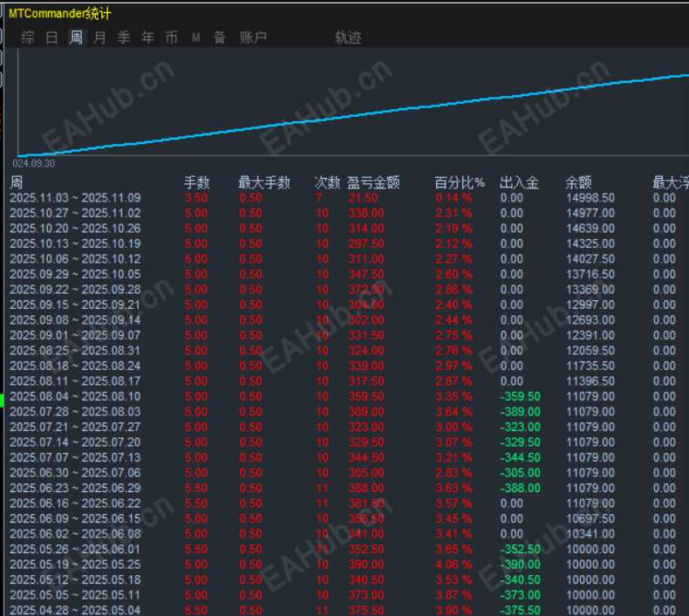Click balance value 10697.50
The width and height of the screenshot is (689, 616).
click(590, 519)
